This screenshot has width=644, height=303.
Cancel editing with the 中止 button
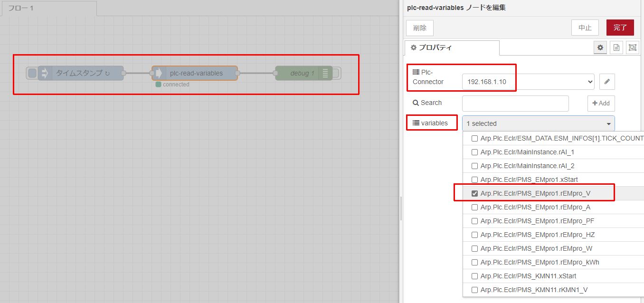tap(585, 27)
